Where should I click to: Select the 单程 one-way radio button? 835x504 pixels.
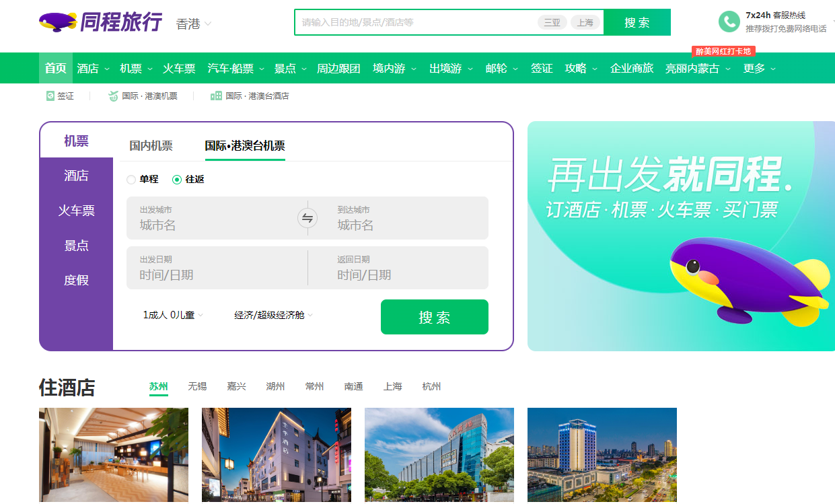(x=131, y=180)
